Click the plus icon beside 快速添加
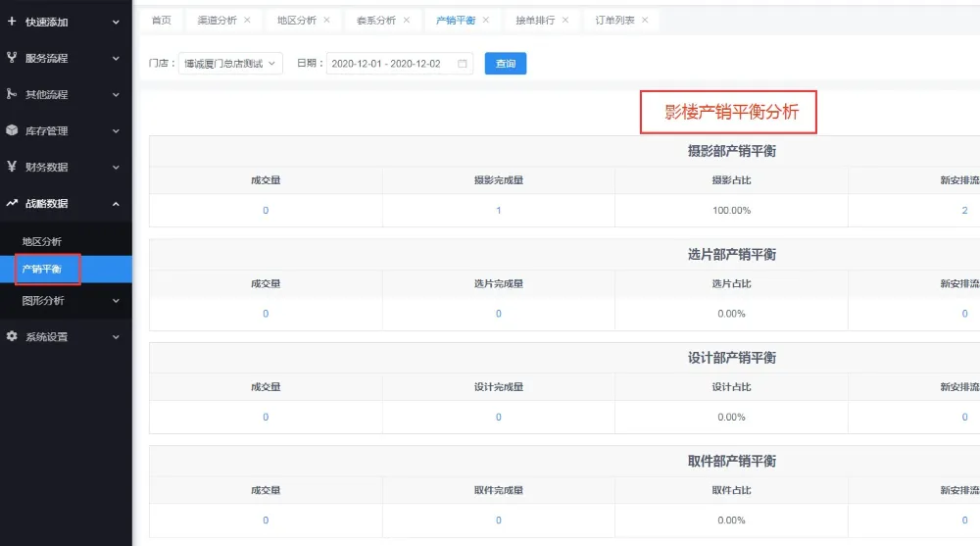 [x=12, y=22]
